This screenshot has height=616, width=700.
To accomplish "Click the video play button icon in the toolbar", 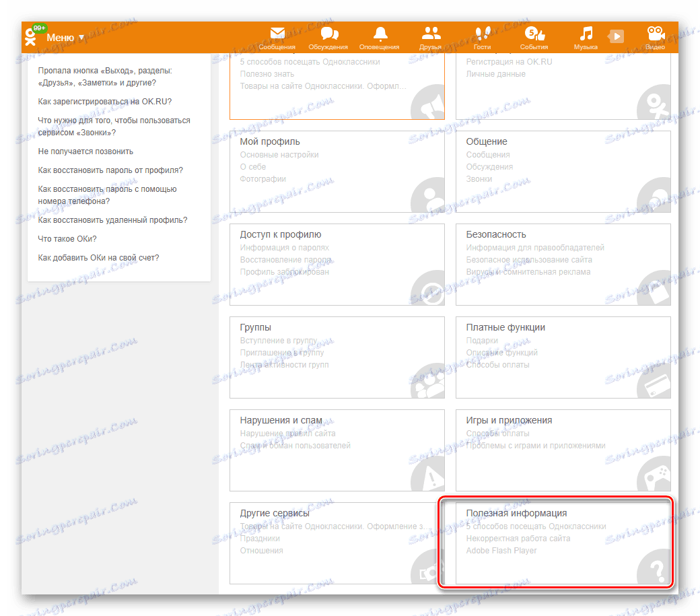I will tap(616, 36).
